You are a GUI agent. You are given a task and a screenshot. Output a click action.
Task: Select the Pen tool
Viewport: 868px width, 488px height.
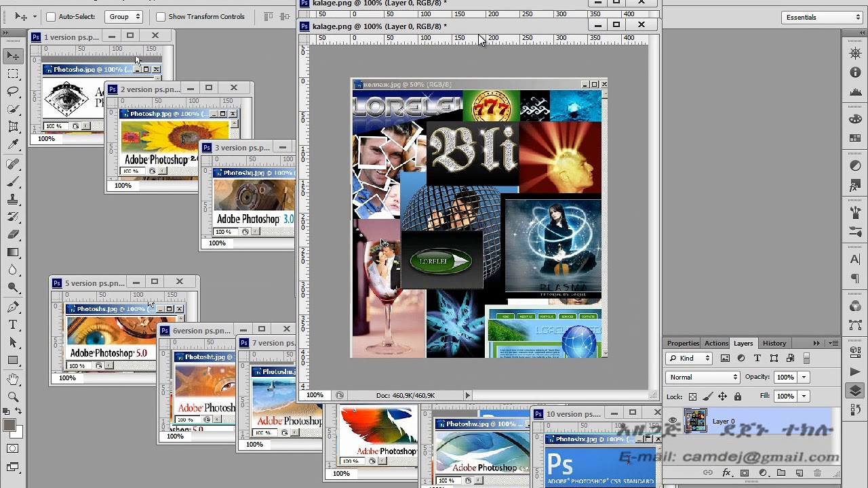(13, 307)
